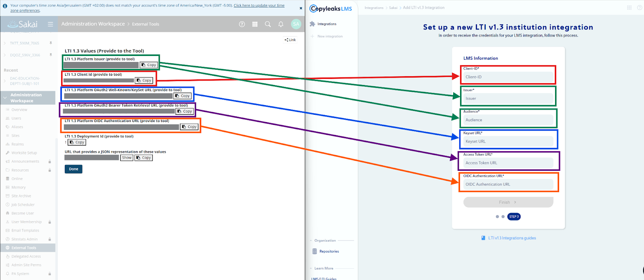Click the STEP 3 progress indicator

coord(514,217)
